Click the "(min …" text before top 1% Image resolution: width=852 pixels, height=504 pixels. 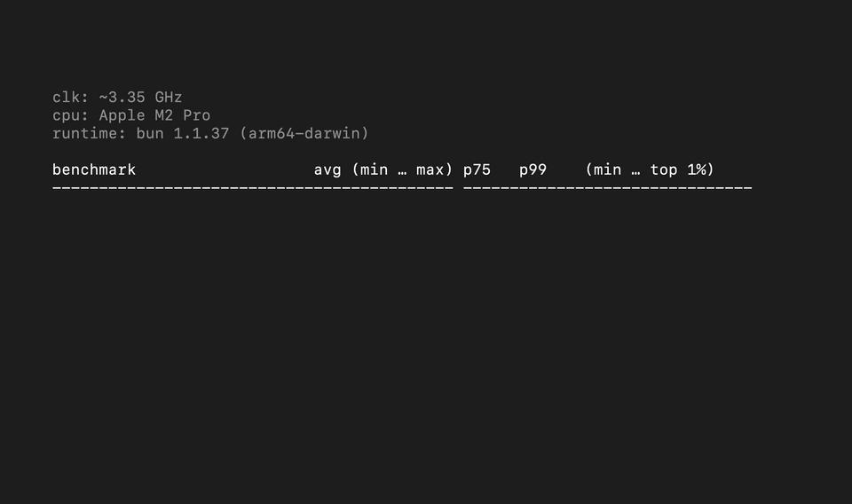pos(613,169)
